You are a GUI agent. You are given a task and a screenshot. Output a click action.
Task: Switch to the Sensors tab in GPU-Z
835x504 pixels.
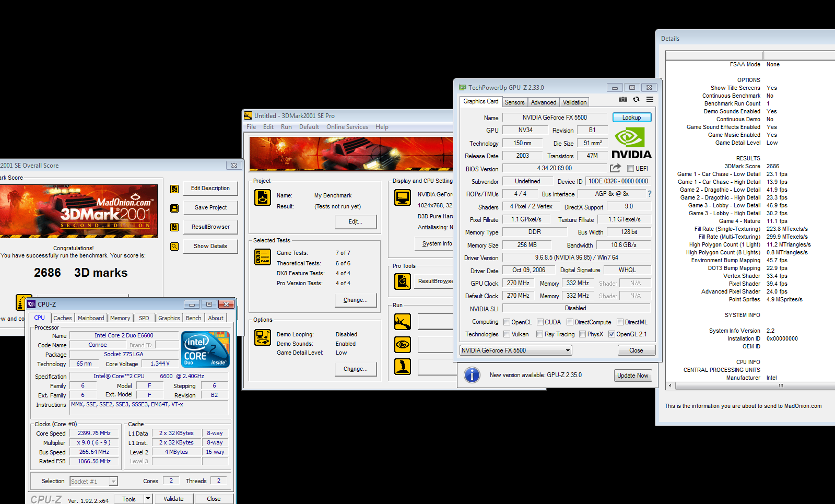tap(514, 102)
